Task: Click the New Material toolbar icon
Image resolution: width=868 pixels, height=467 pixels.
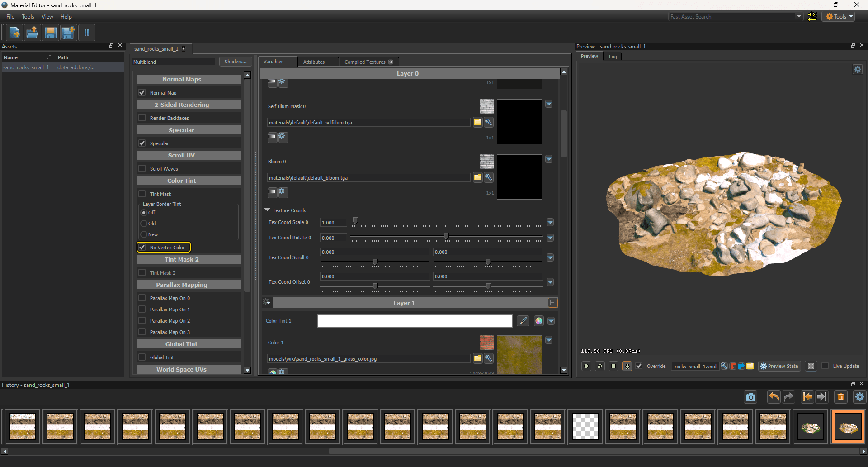Action: pyautogui.click(x=14, y=33)
